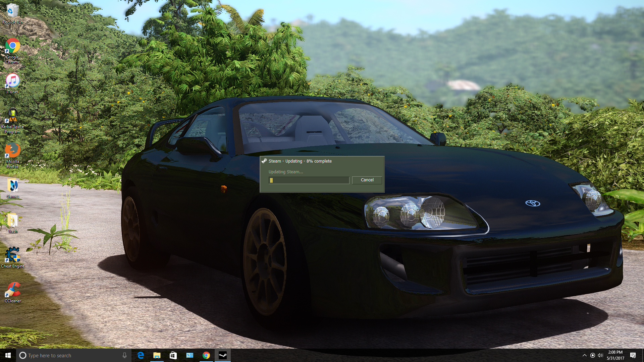The height and width of the screenshot is (362, 644).
Task: Open the Games folder on the desktop
Action: tap(12, 188)
